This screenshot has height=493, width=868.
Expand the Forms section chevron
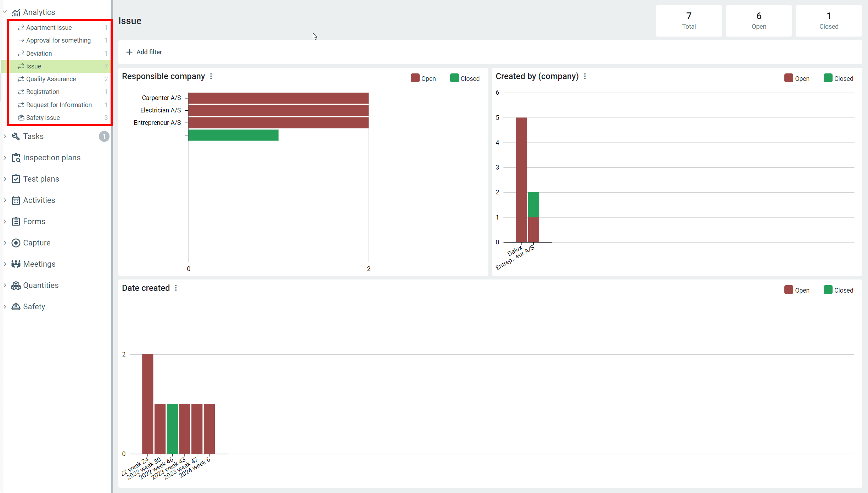pos(5,221)
